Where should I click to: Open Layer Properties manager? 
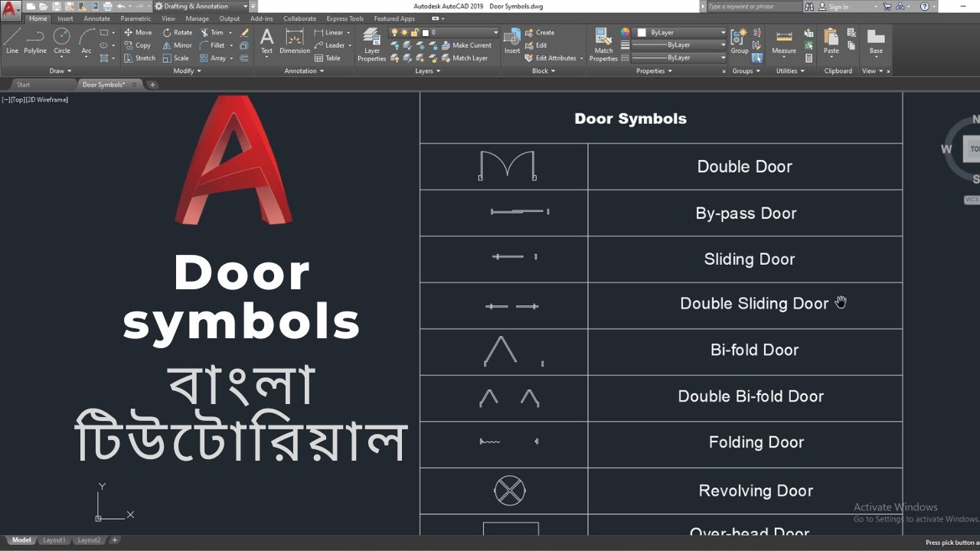click(372, 44)
